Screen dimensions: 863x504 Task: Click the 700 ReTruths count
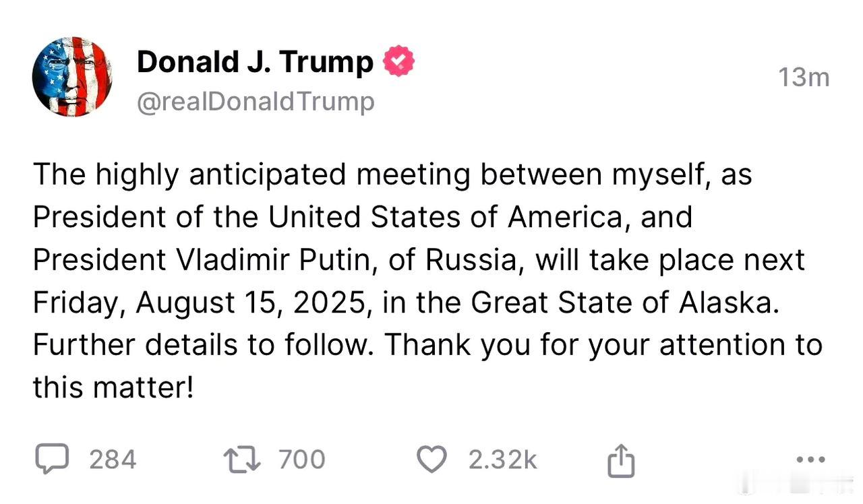pos(302,460)
